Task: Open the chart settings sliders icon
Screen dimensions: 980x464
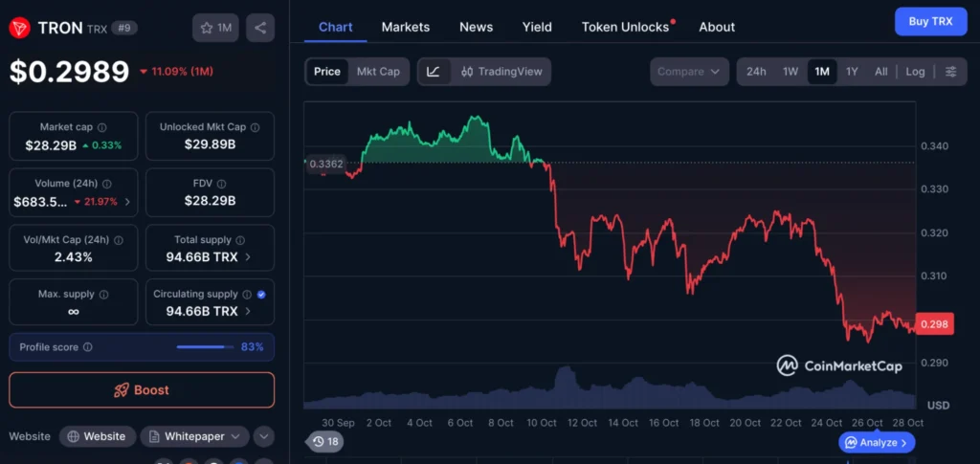Action: click(950, 72)
